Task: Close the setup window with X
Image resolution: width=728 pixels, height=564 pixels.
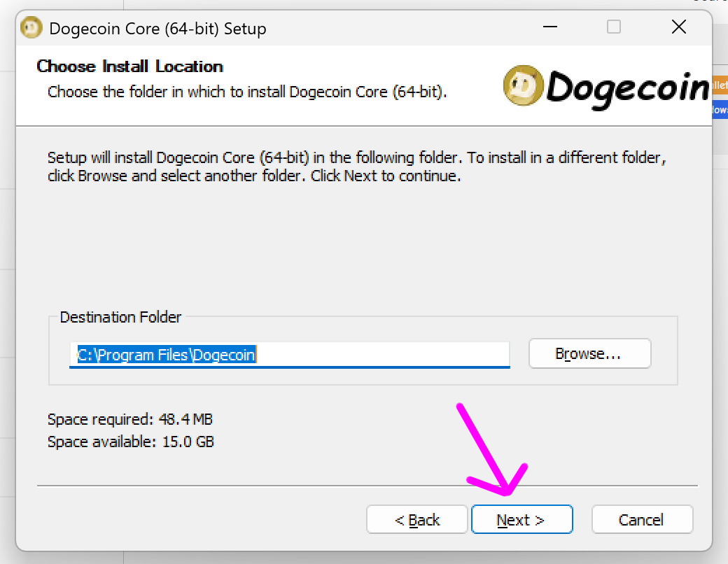Action: point(679,27)
